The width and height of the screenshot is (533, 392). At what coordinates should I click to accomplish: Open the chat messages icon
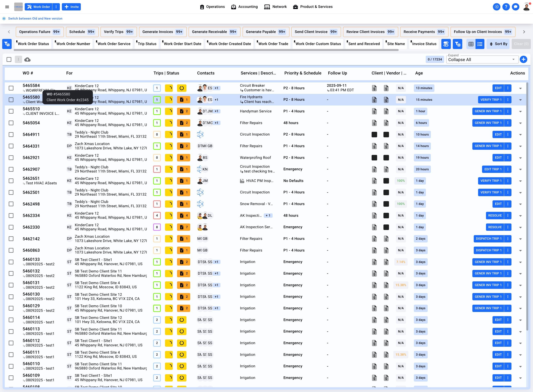pos(515,7)
